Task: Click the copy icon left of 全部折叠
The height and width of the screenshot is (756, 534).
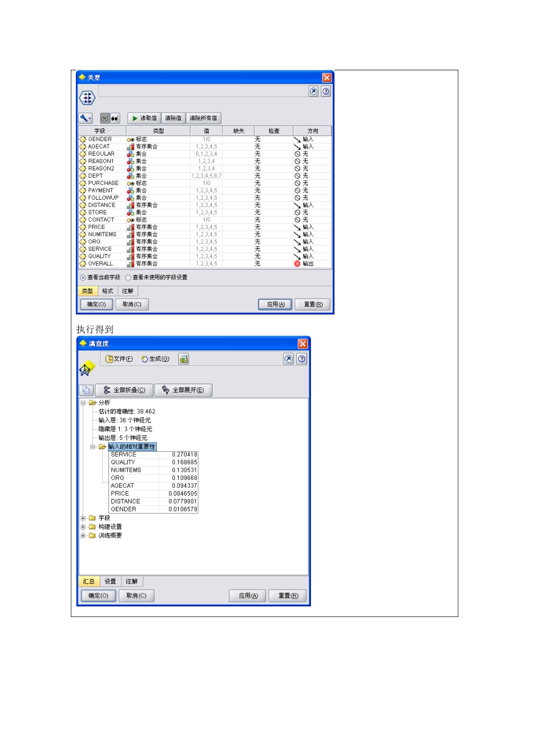Action: click(x=86, y=390)
